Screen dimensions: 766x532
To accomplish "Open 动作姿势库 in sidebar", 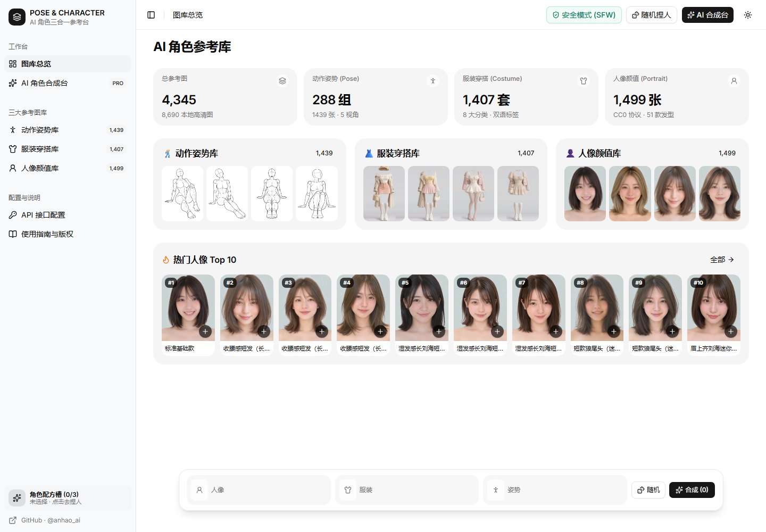I will (68, 130).
